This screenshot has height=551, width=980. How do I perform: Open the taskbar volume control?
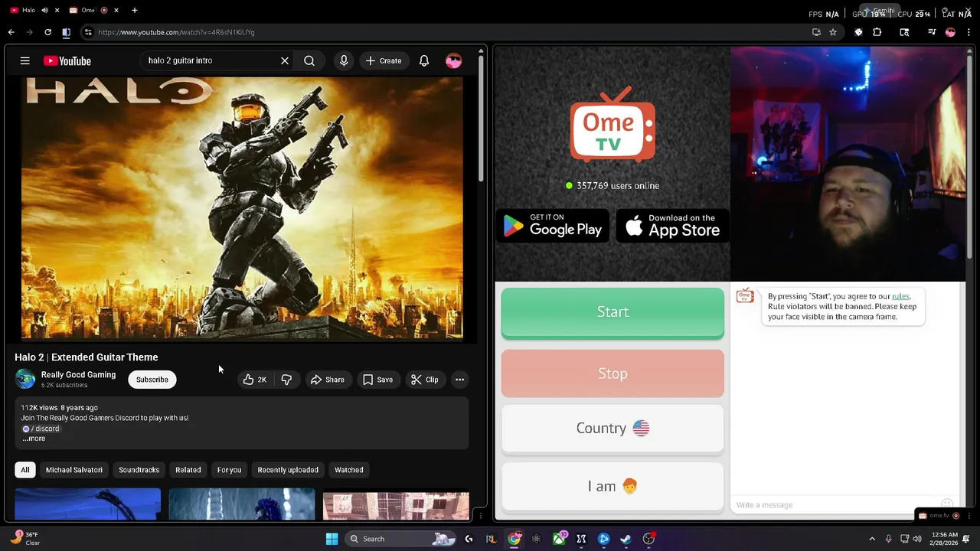pos(917,539)
